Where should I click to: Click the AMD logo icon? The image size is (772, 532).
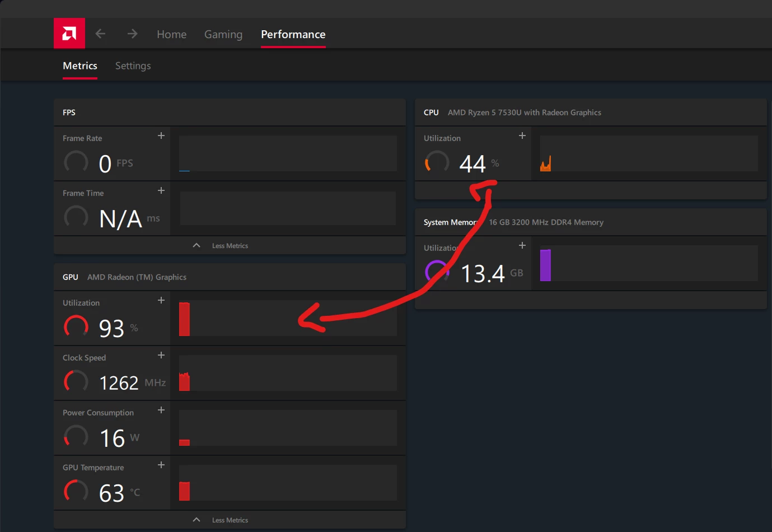69,34
